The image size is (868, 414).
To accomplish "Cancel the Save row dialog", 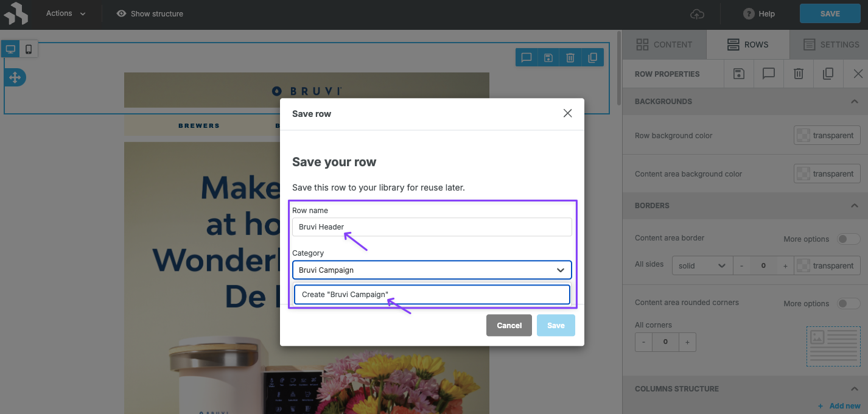I will click(509, 325).
